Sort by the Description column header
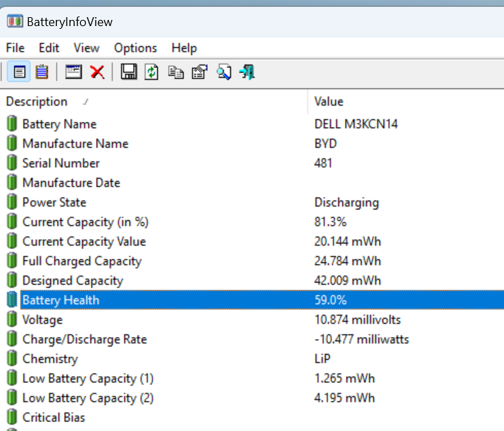The width and height of the screenshot is (504, 431). tap(154, 102)
